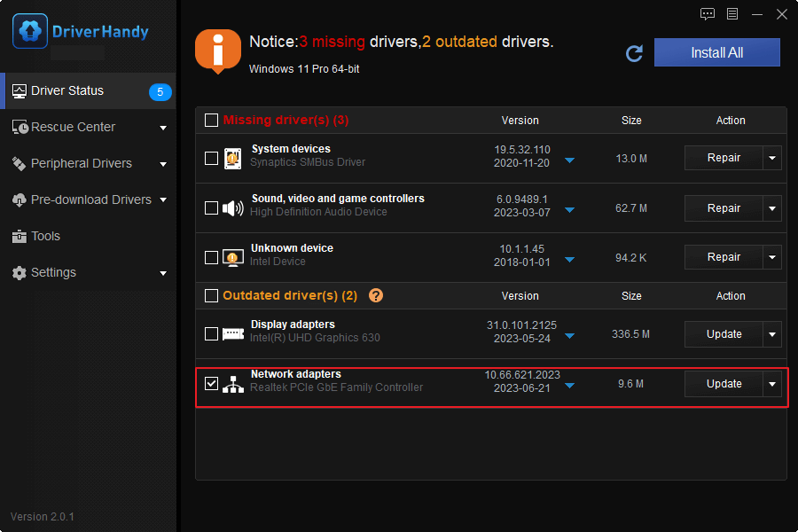Open the Rescue Center menu item
798x532 pixels.
pyautogui.click(x=89, y=128)
